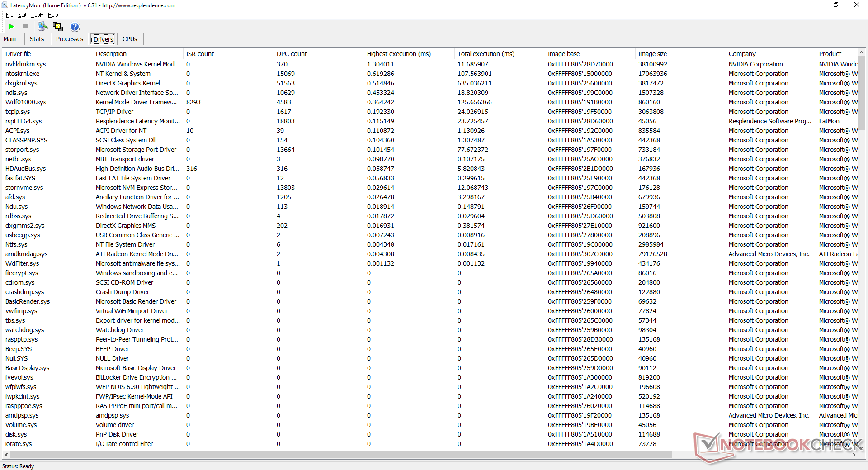
Task: Select the tcpip.sys row
Action: (430, 112)
